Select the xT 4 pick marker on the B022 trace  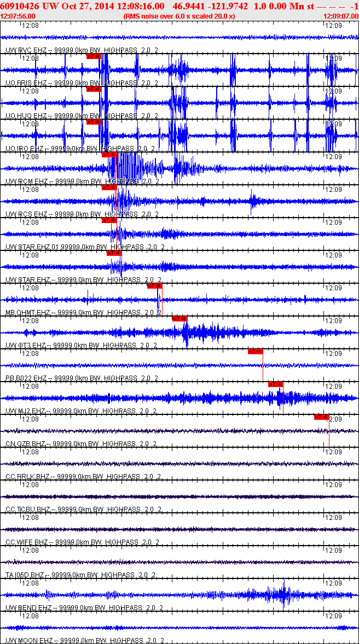point(256,352)
